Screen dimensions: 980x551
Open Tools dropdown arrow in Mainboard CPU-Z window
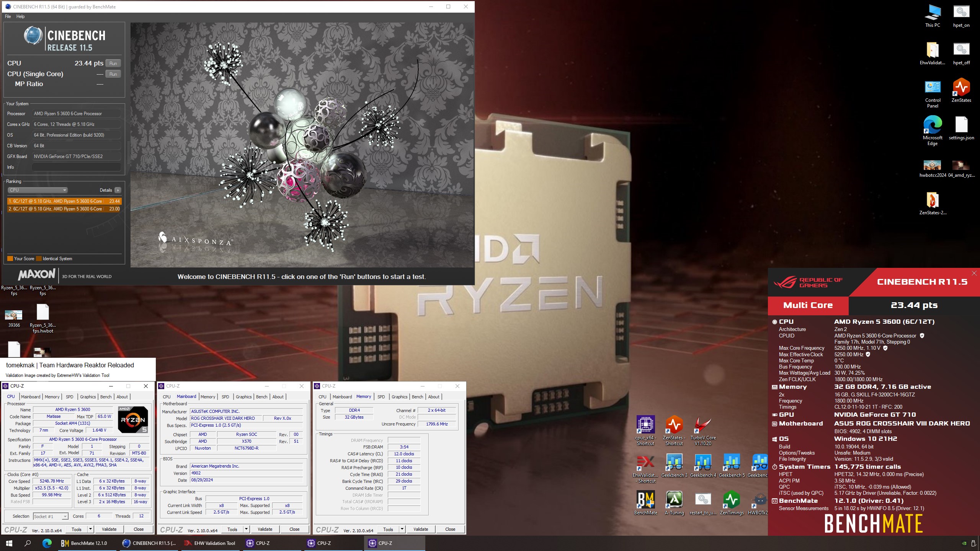click(246, 530)
